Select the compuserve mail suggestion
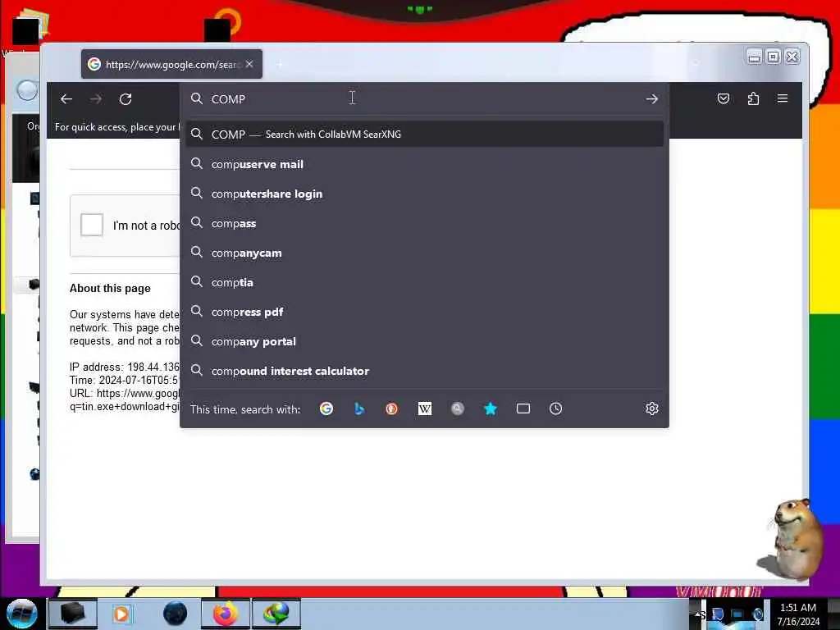Screen dimensions: 840x630 point(424,164)
